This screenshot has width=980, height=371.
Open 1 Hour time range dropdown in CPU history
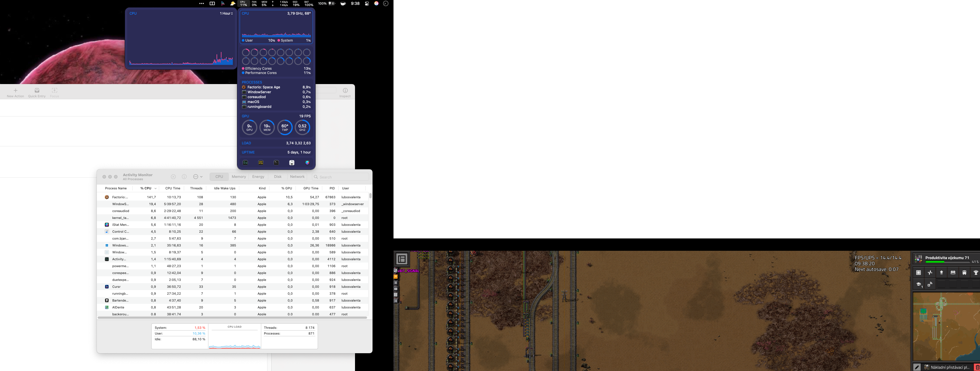pyautogui.click(x=226, y=13)
